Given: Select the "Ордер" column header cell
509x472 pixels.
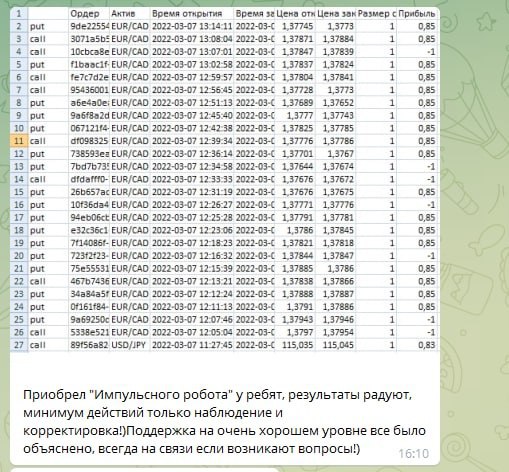Looking at the screenshot, I should click(89, 14).
